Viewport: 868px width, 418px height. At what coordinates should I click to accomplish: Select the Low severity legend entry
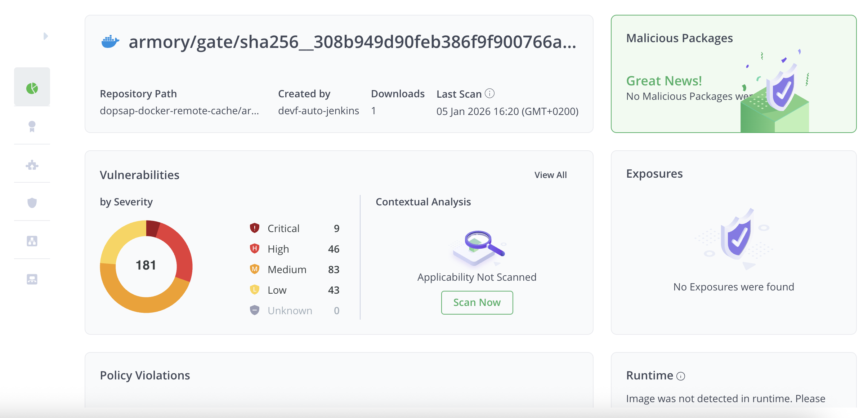pyautogui.click(x=277, y=290)
